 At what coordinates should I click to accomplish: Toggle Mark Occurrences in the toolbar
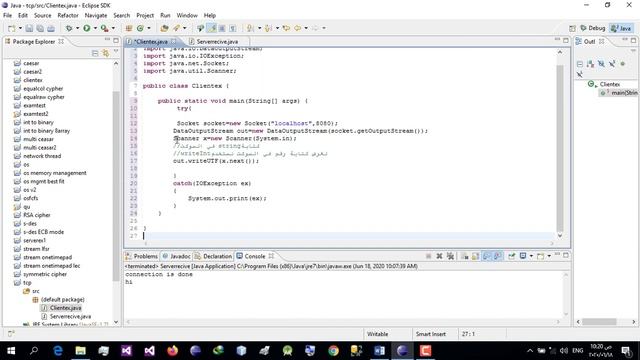click(x=212, y=28)
